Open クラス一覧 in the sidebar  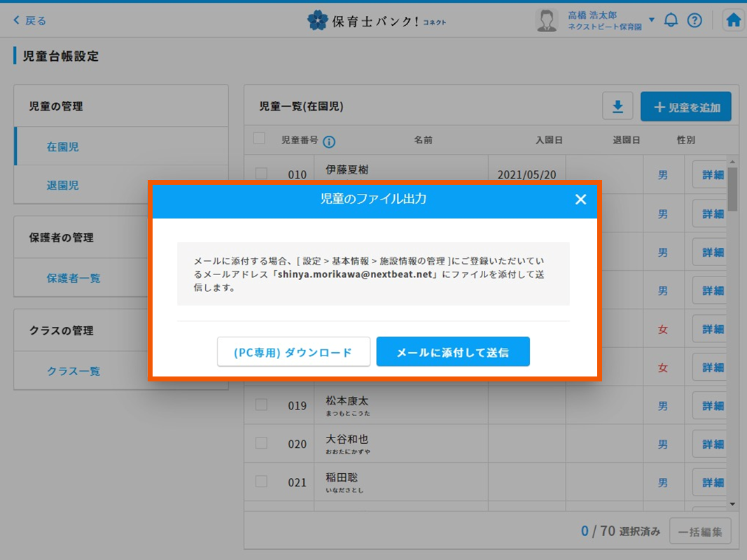74,371
